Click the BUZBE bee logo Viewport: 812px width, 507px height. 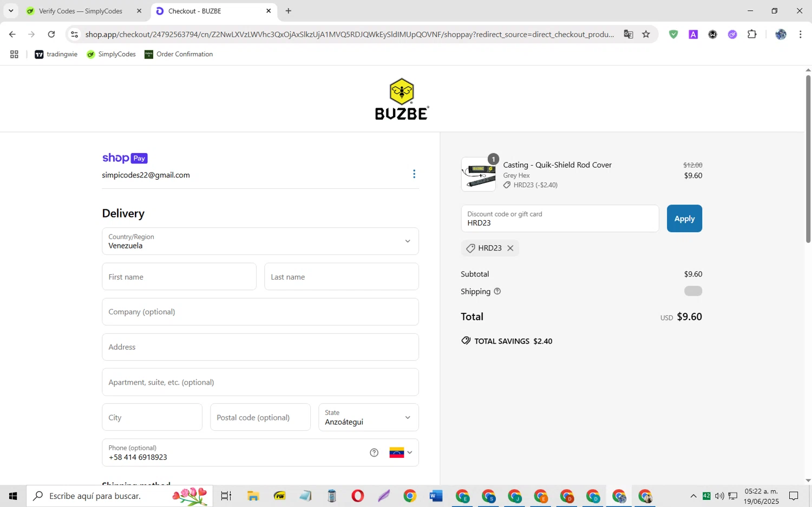pyautogui.click(x=402, y=98)
